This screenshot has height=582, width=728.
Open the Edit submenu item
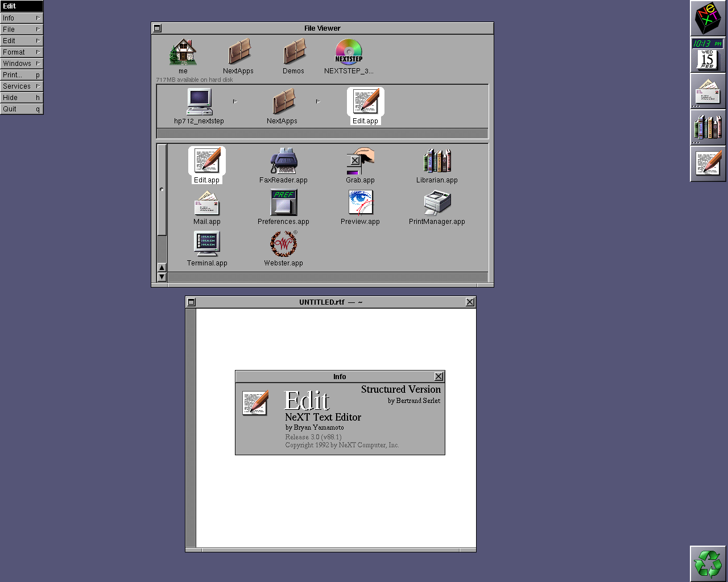pyautogui.click(x=22, y=41)
